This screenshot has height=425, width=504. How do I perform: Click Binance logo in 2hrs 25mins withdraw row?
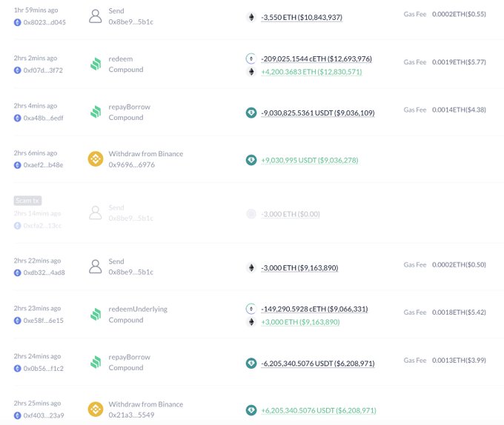click(96, 409)
